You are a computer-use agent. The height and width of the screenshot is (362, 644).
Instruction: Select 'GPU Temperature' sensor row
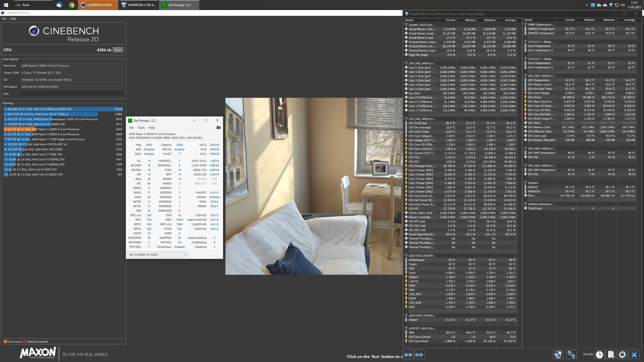580,80
